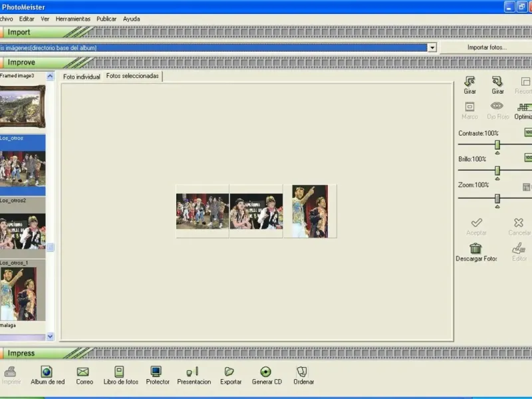Screen dimensions: 532x399
Task: Click the group dancing photo in preview
Action: point(203,211)
